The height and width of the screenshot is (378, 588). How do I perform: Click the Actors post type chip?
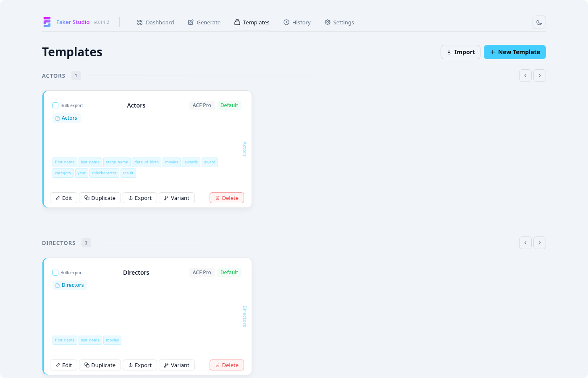(x=66, y=118)
